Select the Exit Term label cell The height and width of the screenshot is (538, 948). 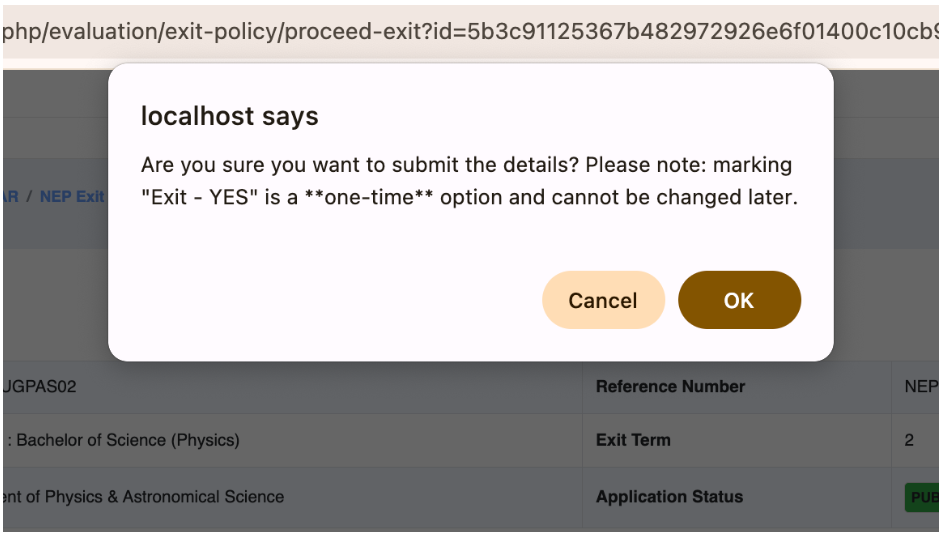click(633, 440)
